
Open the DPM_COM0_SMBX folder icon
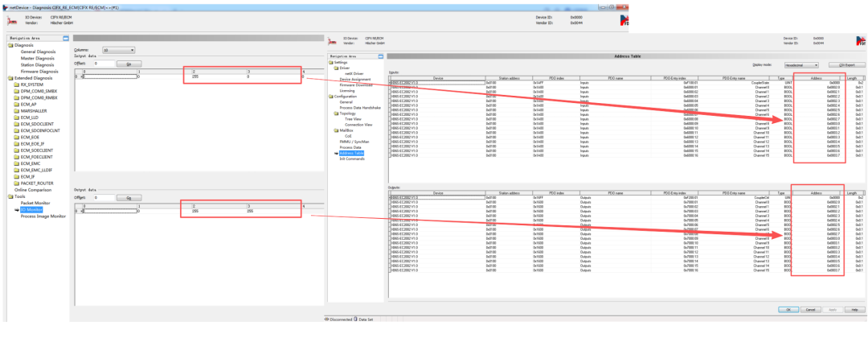pyautogui.click(x=17, y=90)
